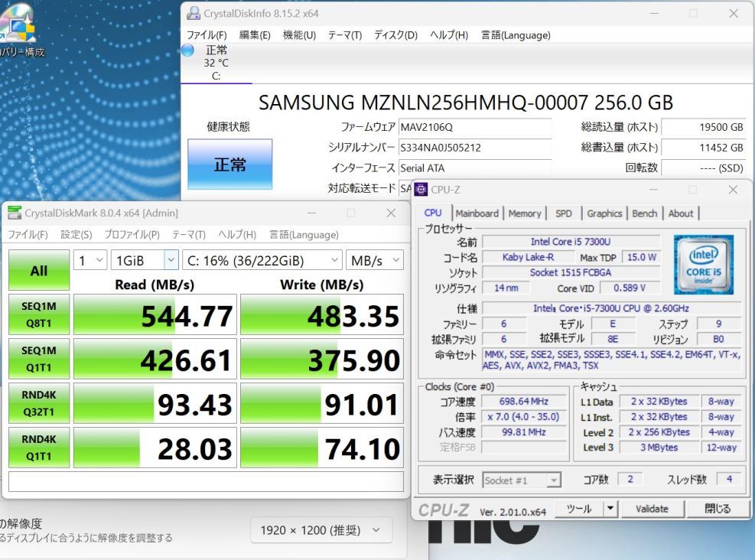The image size is (755, 560).
Task: Open the 機能(U) menu in CrystalDiskInfo
Action: coord(299,35)
